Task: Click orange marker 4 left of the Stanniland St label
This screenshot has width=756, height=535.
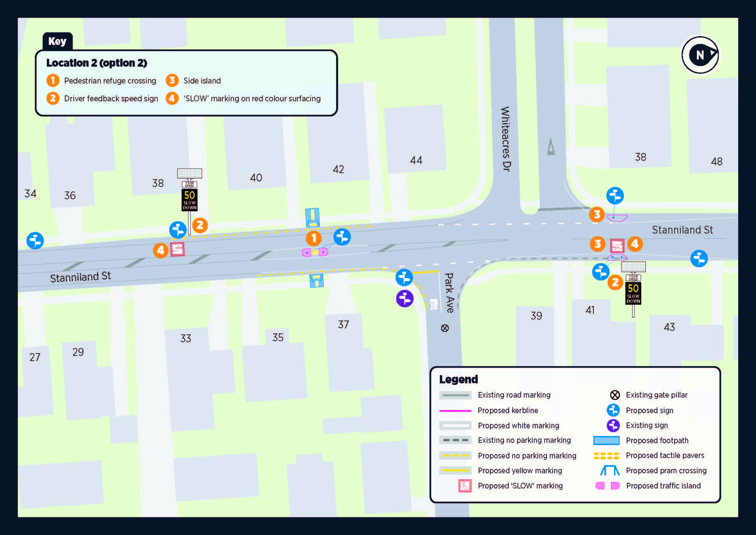Action: click(x=635, y=244)
